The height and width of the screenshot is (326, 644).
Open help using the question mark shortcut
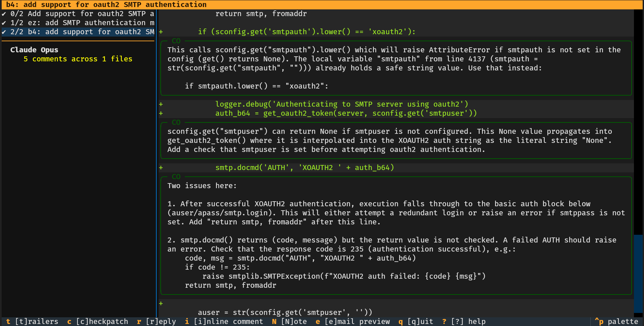464,321
